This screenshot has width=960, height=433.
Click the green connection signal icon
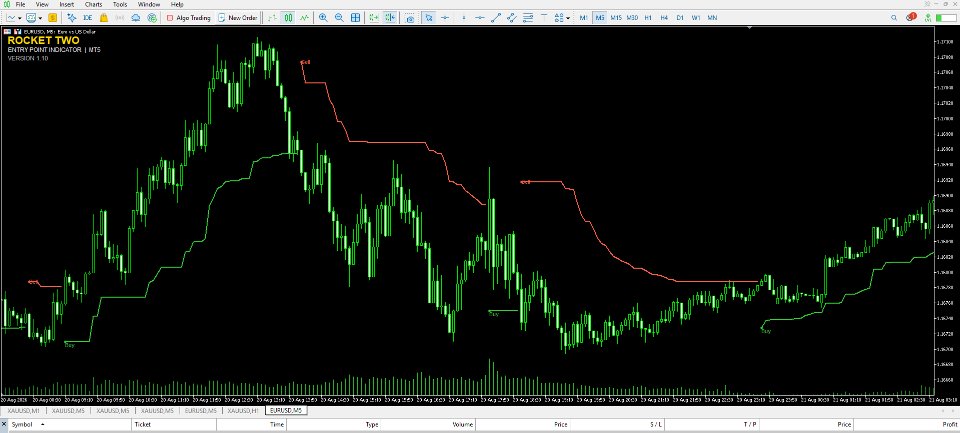point(928,18)
